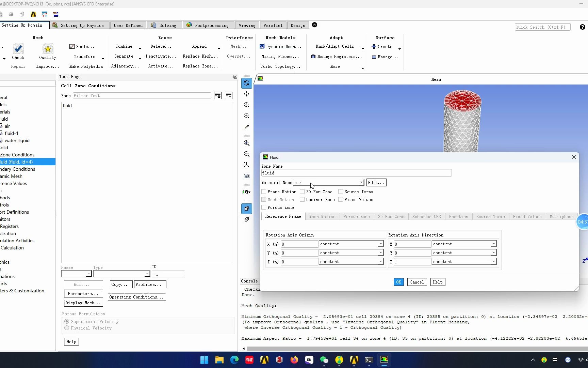
Task: Select the rotate view tool
Action: (x=246, y=83)
